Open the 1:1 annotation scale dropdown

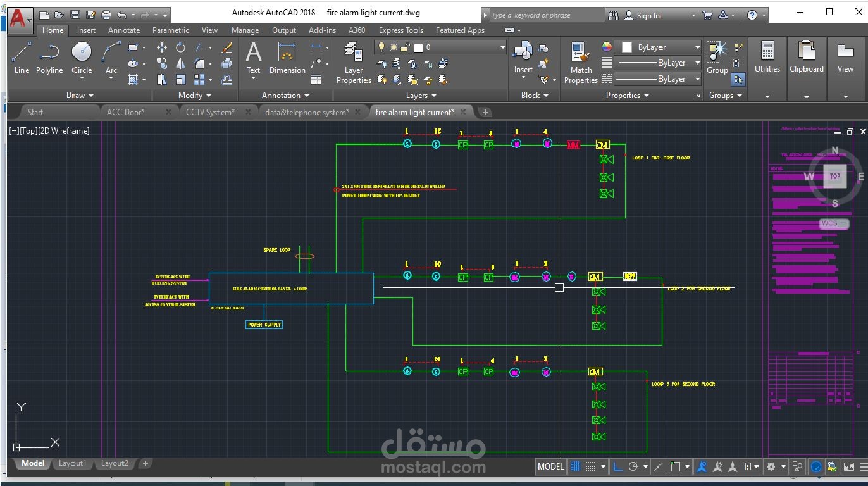[751, 466]
